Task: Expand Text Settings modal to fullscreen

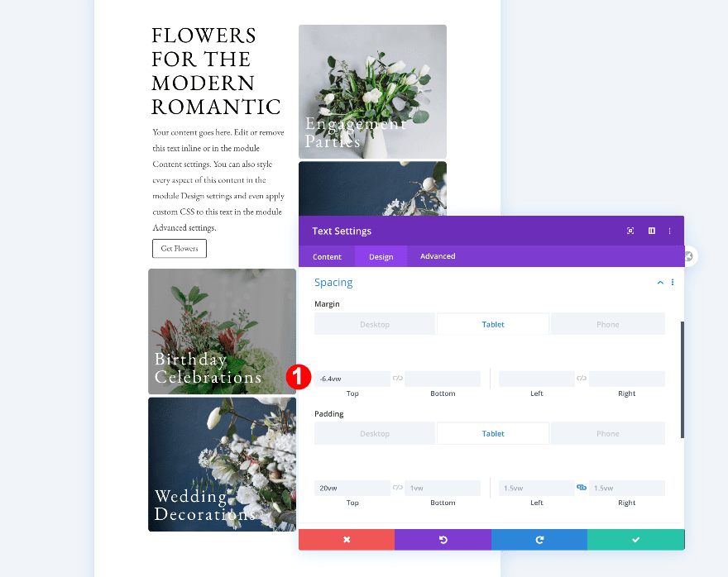Action: [x=630, y=231]
